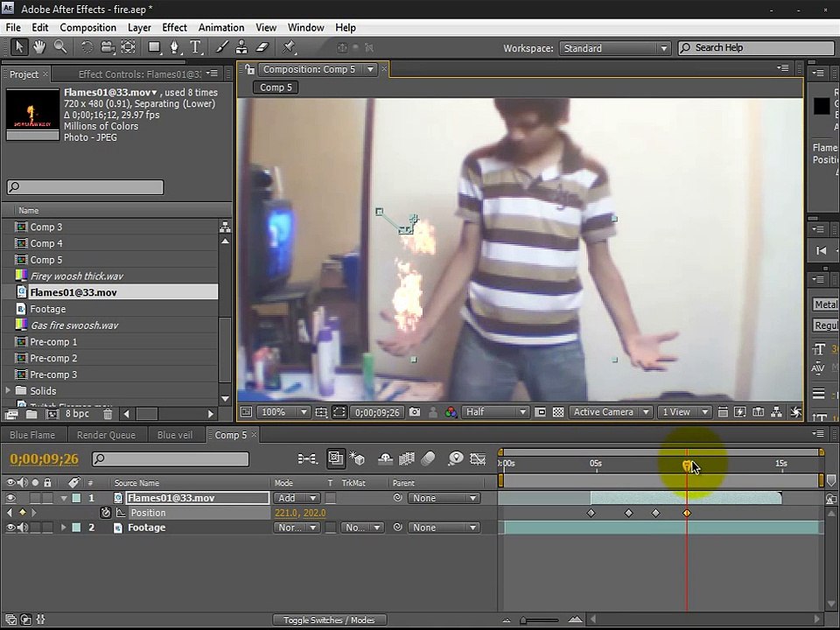Click the Fast Previews icon in viewer bar
Viewport: 840px width, 630px height.
[x=740, y=412]
